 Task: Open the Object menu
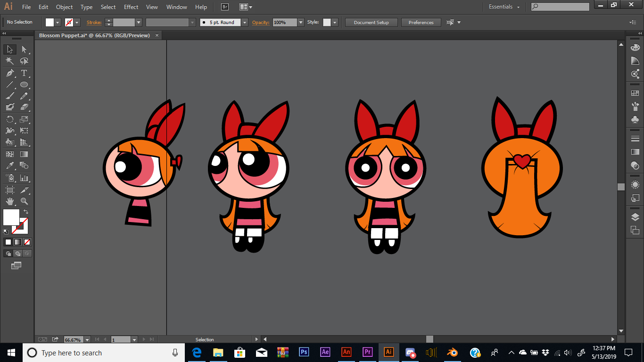(x=64, y=7)
